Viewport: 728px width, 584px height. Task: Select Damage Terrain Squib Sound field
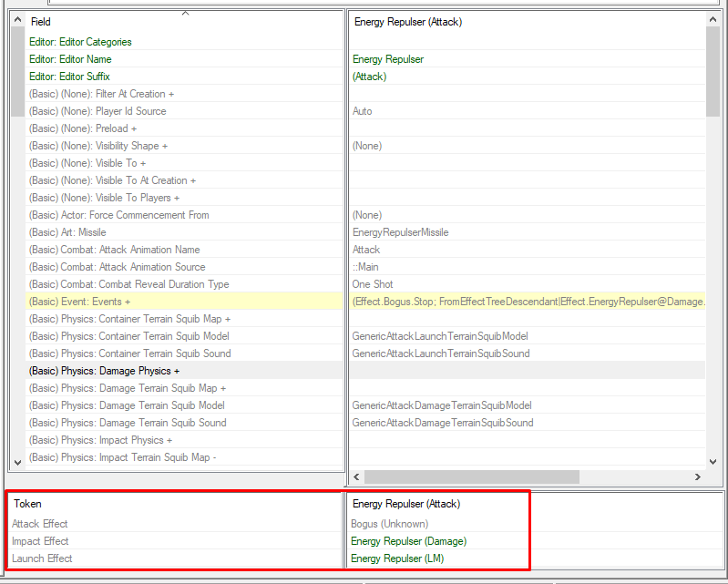tap(184, 423)
